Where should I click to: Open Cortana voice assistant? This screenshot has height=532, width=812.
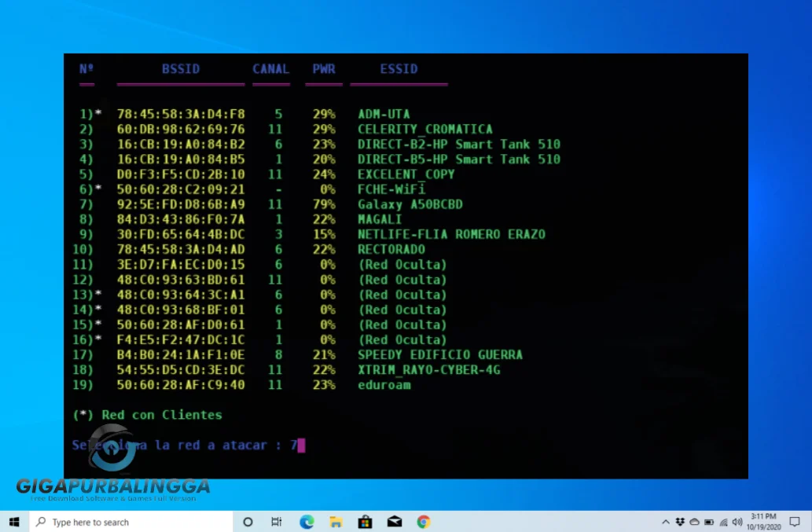tap(248, 521)
